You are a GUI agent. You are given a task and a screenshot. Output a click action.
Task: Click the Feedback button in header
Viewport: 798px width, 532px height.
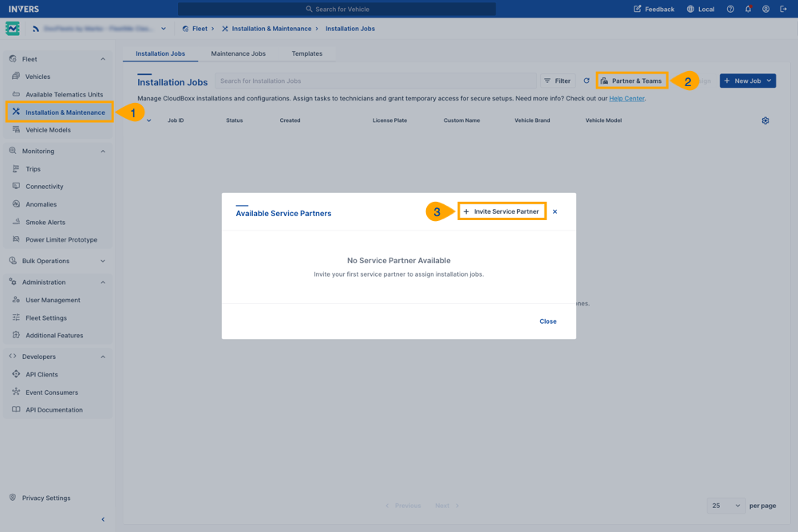tap(654, 10)
